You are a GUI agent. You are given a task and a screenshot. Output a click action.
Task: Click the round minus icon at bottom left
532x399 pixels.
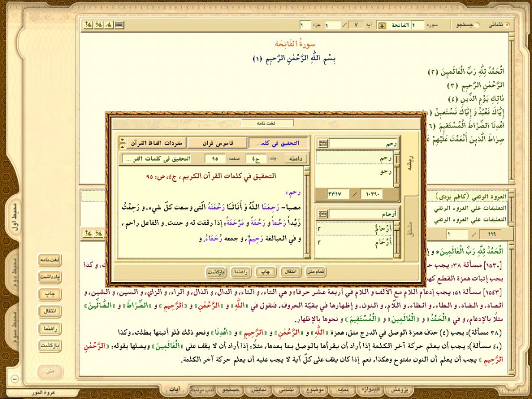(x=15, y=379)
